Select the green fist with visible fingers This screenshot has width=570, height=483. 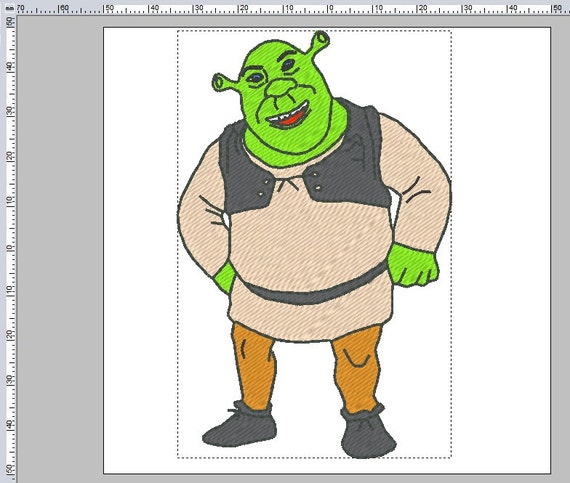click(413, 265)
